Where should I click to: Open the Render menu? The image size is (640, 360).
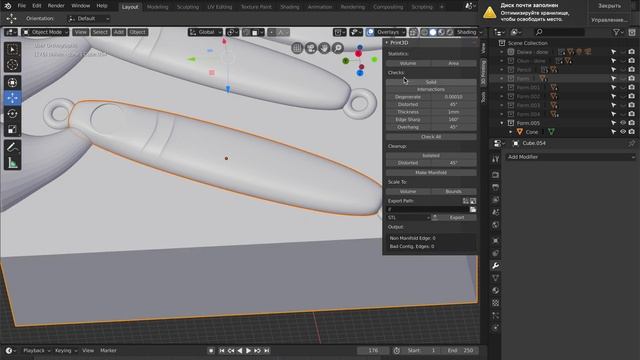tap(56, 6)
